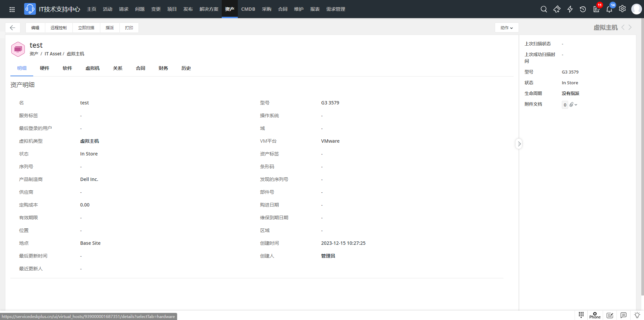This screenshot has width=644, height=320.
Task: Open the CMDB menu in top navigation
Action: pyautogui.click(x=248, y=9)
